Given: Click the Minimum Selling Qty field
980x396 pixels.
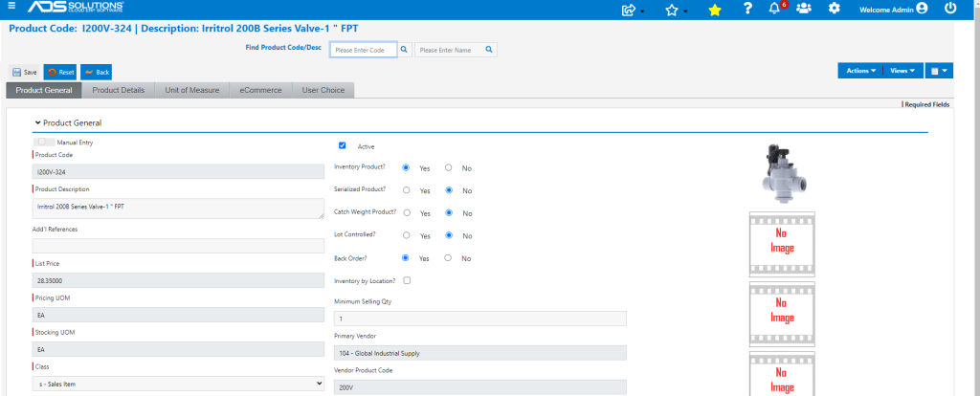Looking at the screenshot, I should [x=480, y=319].
